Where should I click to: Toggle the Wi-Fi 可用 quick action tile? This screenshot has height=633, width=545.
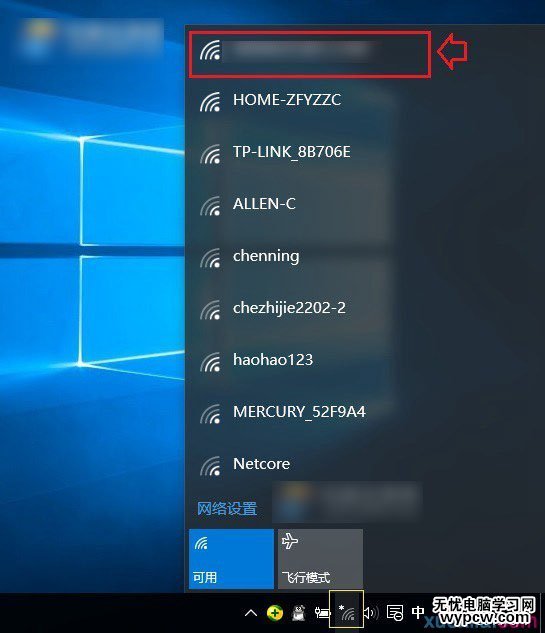coord(231,559)
